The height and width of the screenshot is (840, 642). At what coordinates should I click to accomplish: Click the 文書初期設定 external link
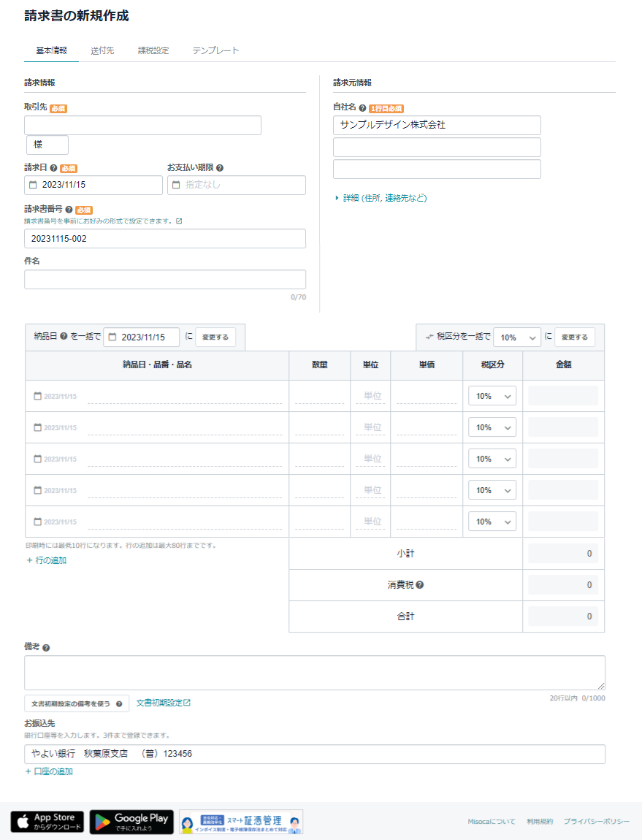[x=163, y=703]
